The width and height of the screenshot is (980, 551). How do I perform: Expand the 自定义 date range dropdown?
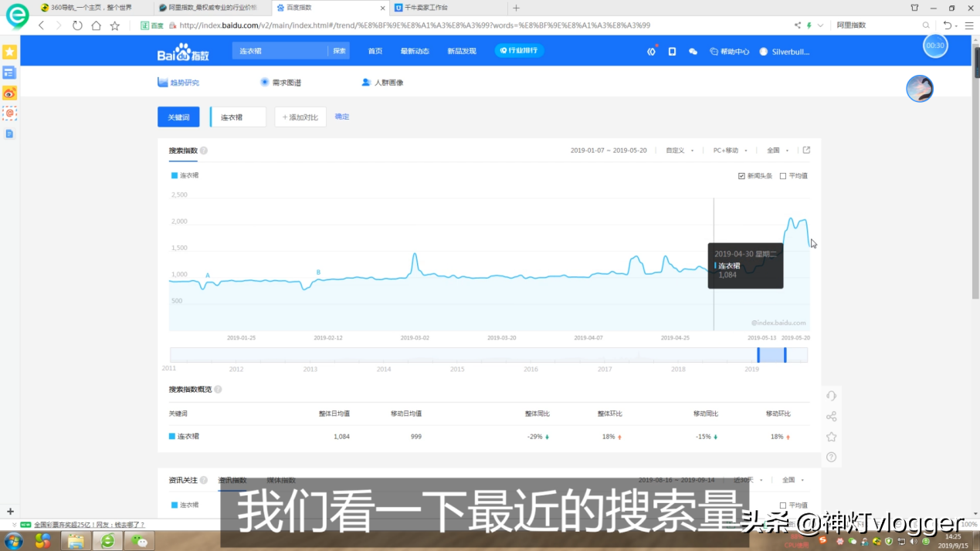click(x=680, y=150)
